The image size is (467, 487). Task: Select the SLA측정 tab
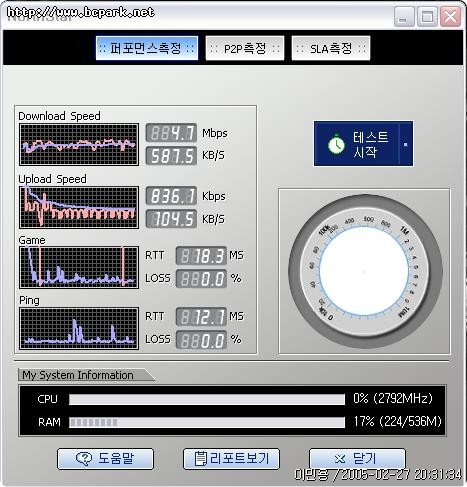[331, 48]
